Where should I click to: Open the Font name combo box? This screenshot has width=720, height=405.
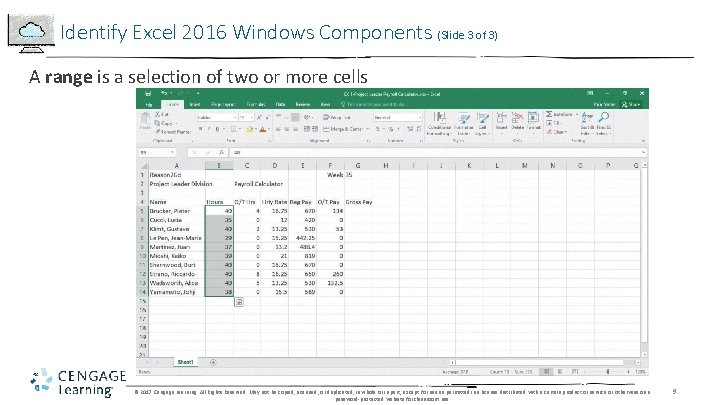(x=217, y=118)
